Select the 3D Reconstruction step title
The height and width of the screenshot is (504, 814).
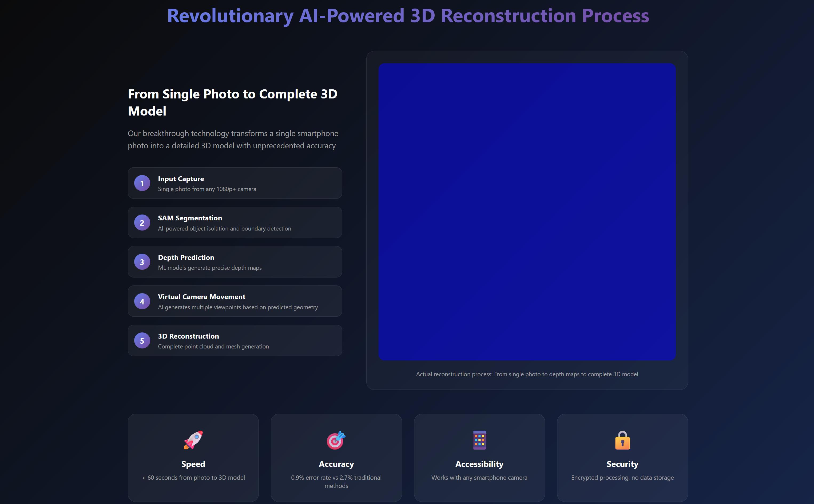pyautogui.click(x=188, y=336)
